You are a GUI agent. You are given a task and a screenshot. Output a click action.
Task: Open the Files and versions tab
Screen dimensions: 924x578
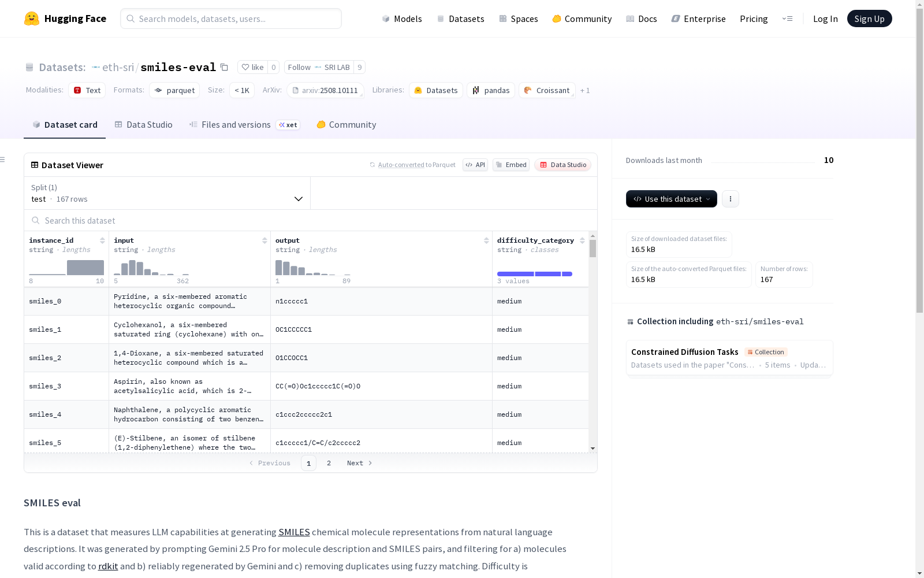pos(244,125)
